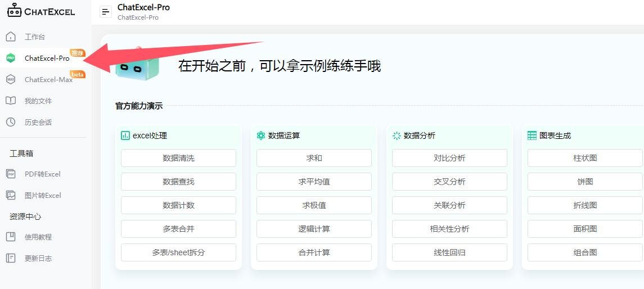Click the 对比分析 example button
644x289 pixels.
tap(450, 158)
